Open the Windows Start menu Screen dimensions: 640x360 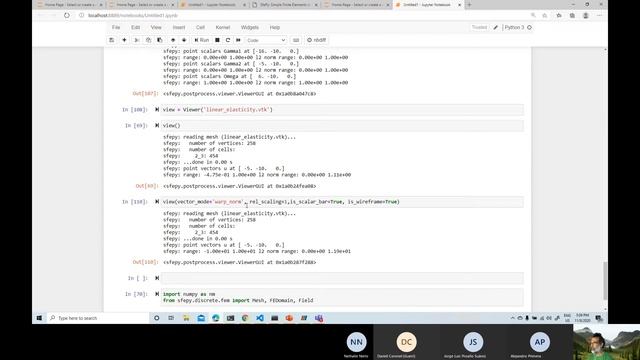(39, 318)
